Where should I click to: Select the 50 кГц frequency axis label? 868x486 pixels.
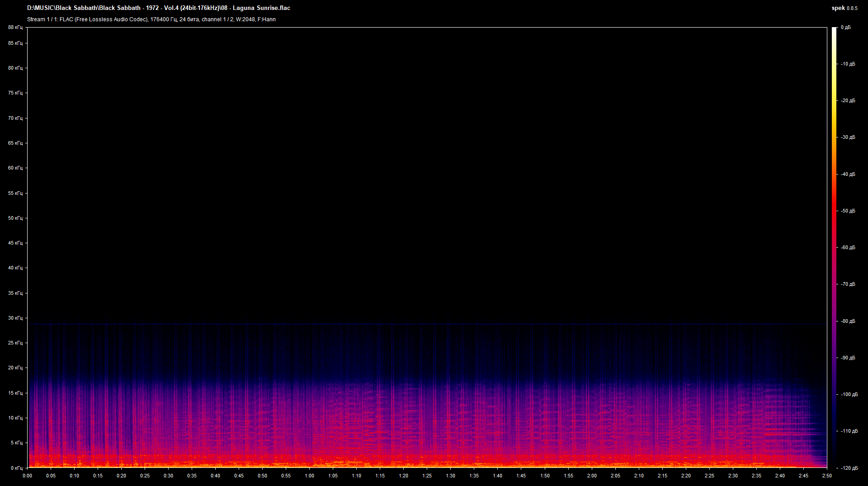15,218
